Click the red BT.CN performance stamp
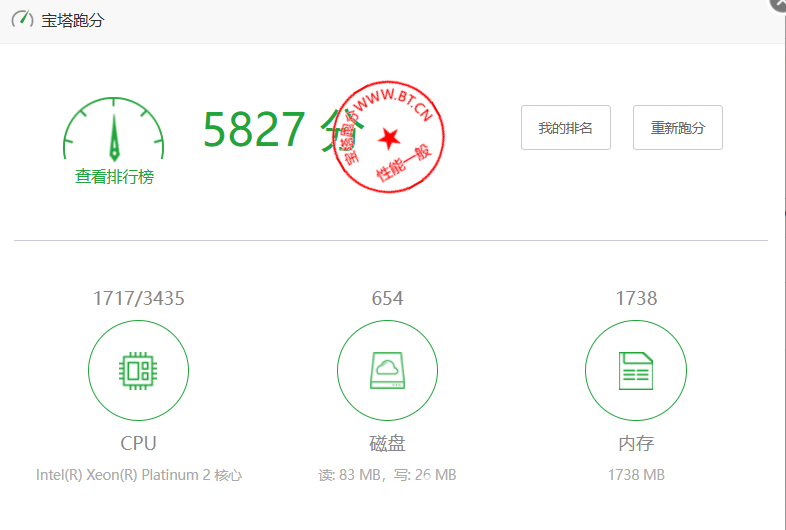The height and width of the screenshot is (530, 786). click(x=388, y=134)
